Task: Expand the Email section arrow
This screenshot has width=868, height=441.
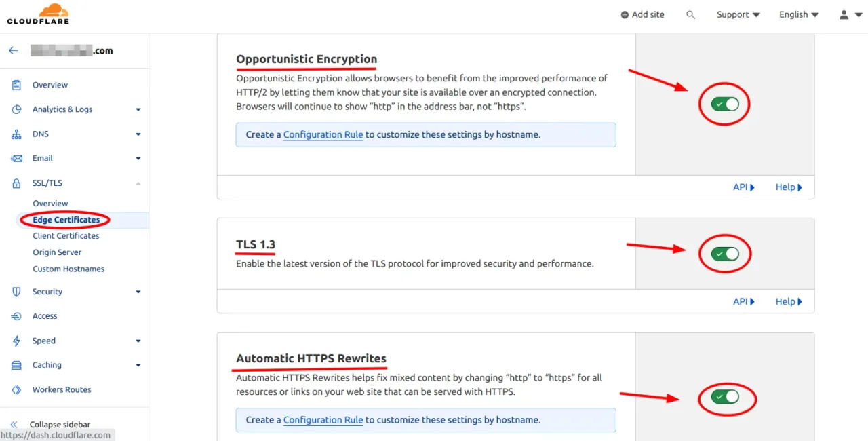Action: point(138,159)
